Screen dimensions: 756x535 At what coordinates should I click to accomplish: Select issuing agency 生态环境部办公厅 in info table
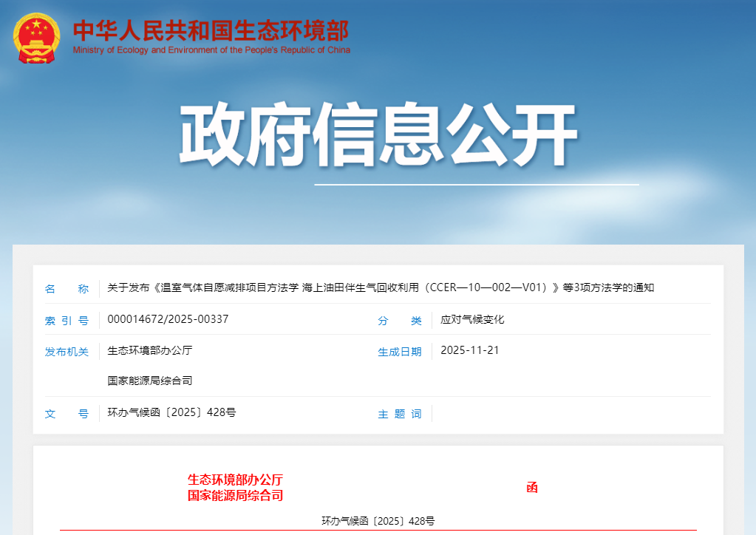click(149, 350)
